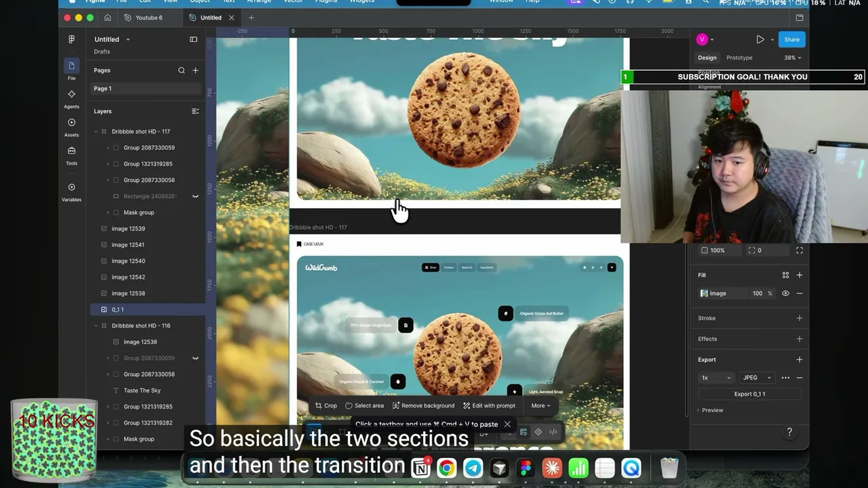Search pages with the magnifier icon

click(x=181, y=70)
